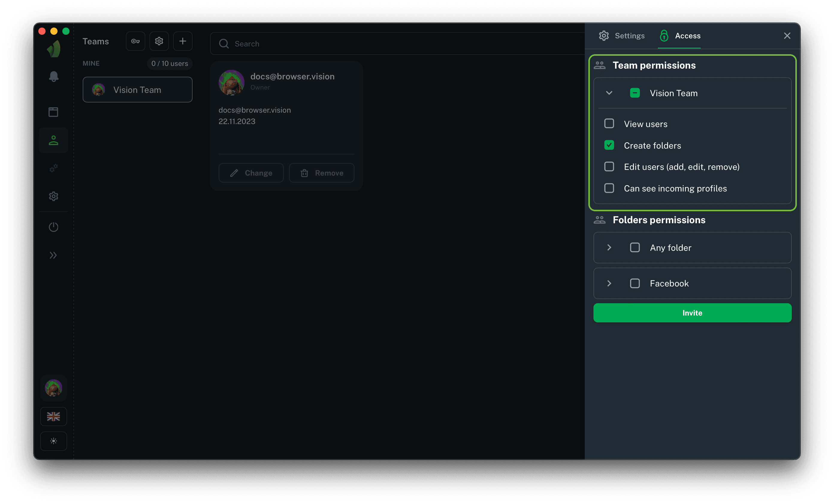The image size is (834, 504).
Task: Click the plus icon to add team
Action: 183,41
